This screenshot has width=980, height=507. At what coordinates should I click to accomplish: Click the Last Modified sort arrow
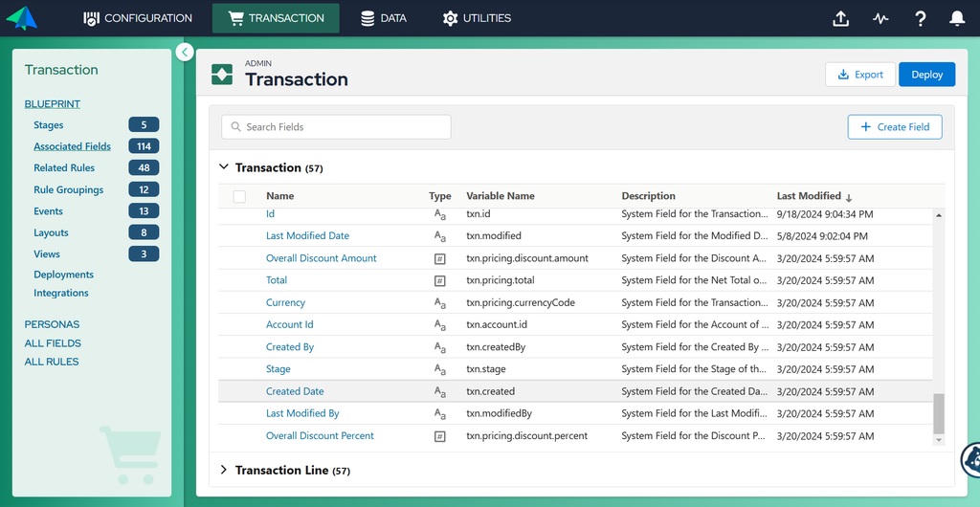[848, 197]
